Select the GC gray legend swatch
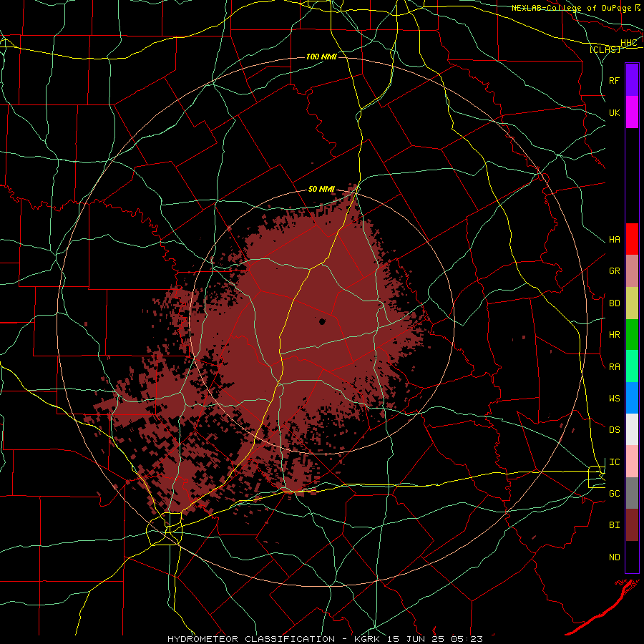The width and height of the screenshot is (644, 644). click(632, 493)
